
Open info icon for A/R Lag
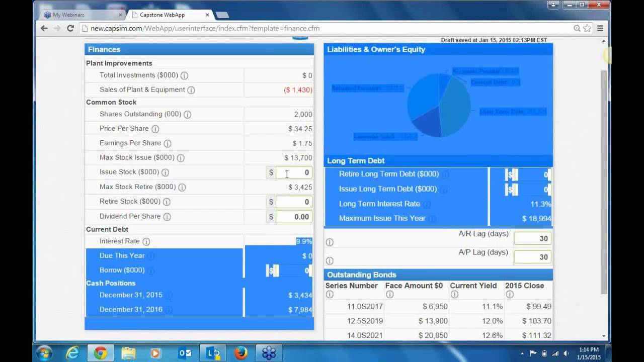coord(330,242)
